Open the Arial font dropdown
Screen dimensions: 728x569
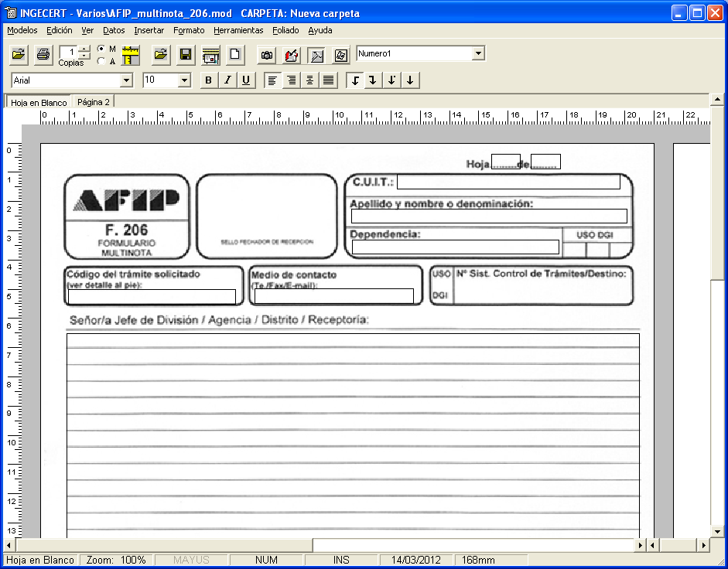126,80
